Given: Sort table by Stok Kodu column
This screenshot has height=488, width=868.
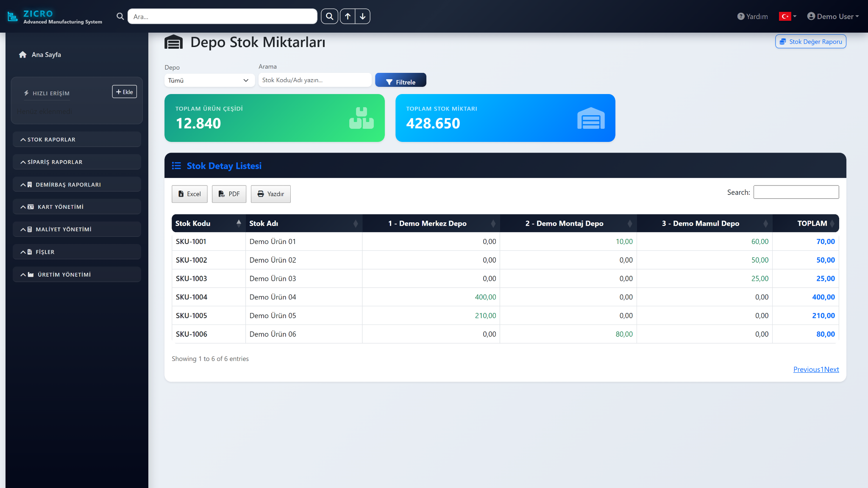Looking at the screenshot, I should point(209,223).
